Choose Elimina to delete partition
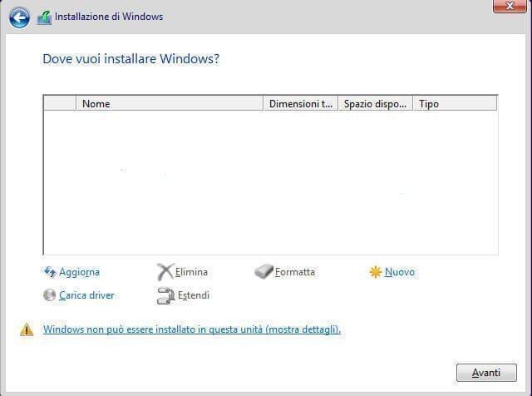 191,272
